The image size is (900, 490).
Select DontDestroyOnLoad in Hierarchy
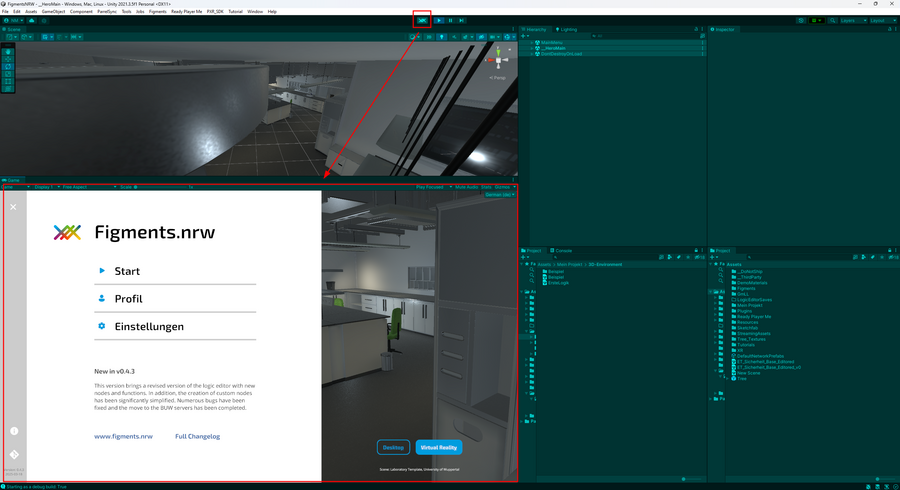point(561,54)
